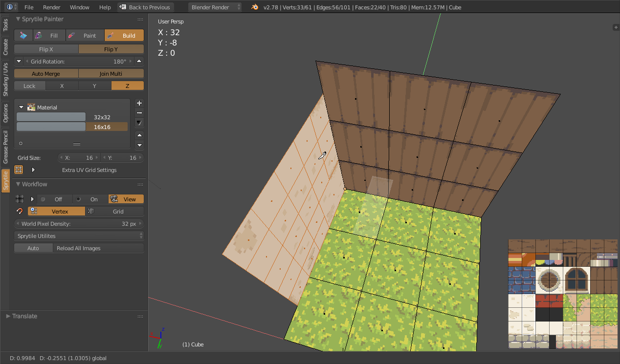Viewport: 620px width, 364px height.
Task: Adjust the World Pixel Density field
Action: pyautogui.click(x=79, y=224)
